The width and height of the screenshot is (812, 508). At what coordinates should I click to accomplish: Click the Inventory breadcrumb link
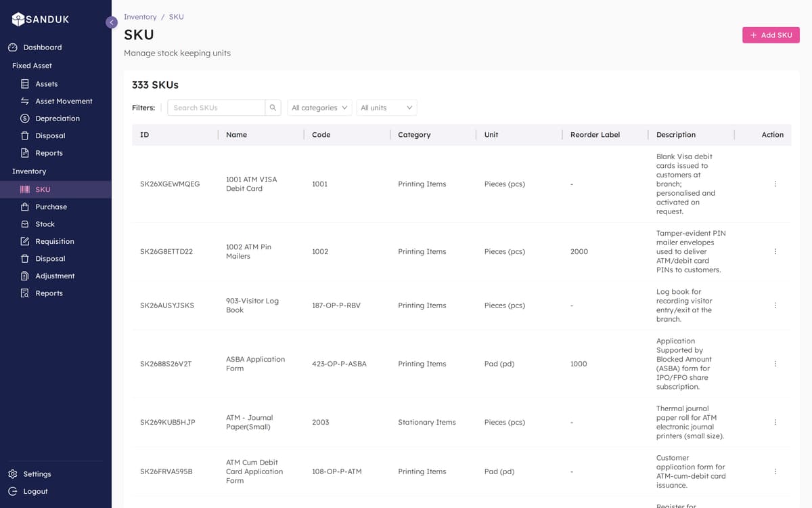[140, 17]
